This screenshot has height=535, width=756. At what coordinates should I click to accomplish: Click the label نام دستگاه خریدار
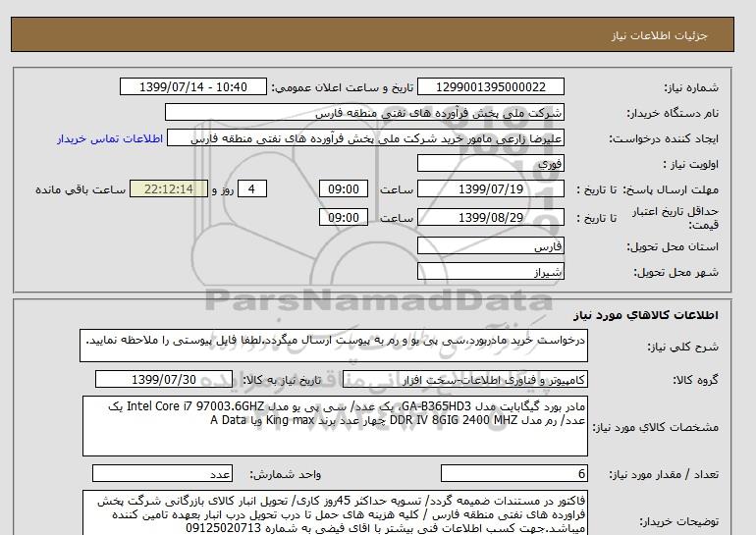tap(673, 113)
